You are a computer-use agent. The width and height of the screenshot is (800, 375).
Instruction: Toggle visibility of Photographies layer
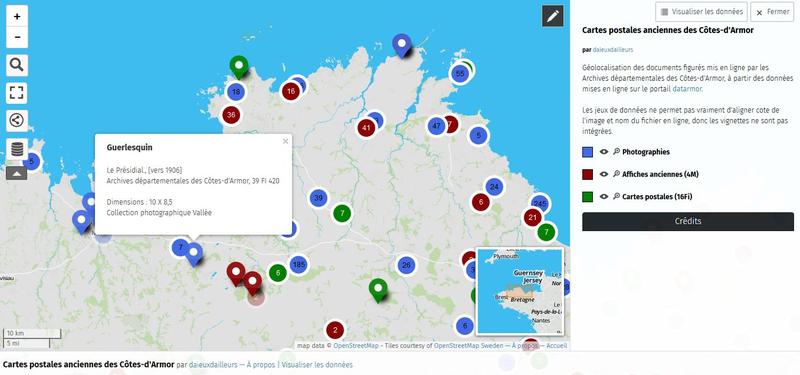(x=604, y=152)
